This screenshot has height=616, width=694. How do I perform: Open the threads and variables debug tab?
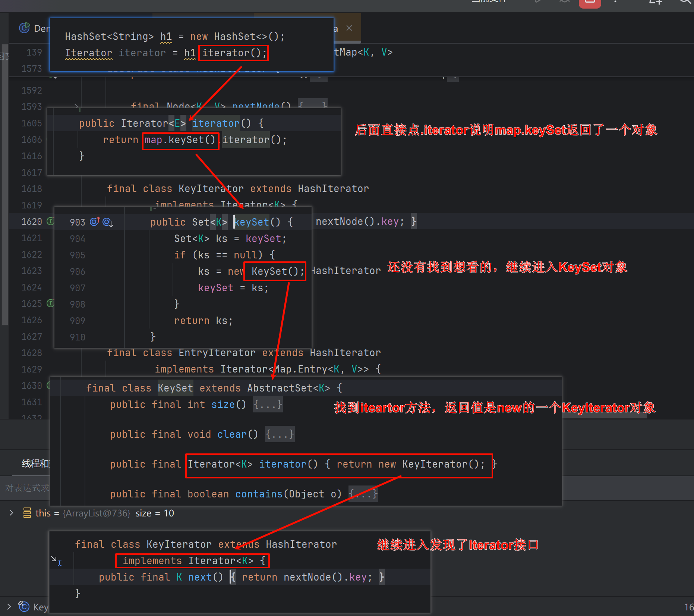click(35, 463)
